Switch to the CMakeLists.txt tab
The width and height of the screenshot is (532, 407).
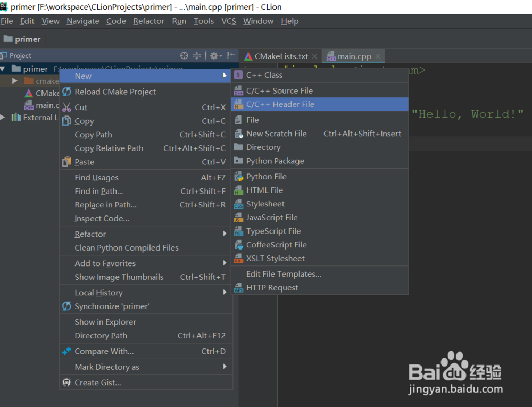point(281,56)
